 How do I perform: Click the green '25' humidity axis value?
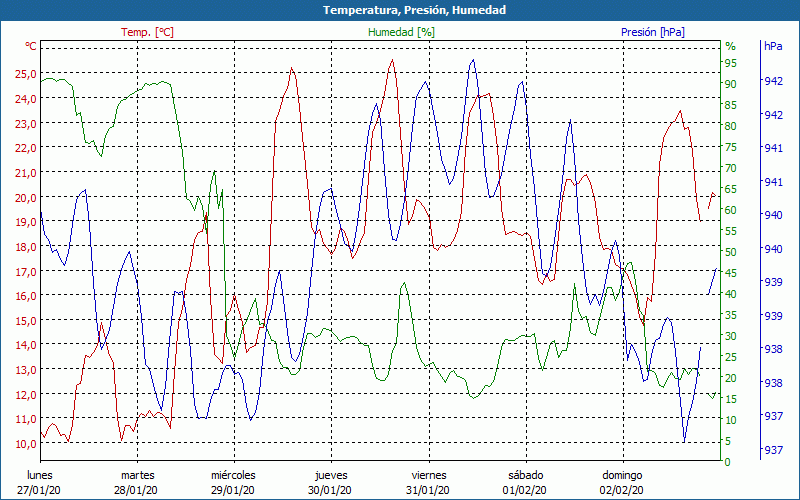pyautogui.click(x=731, y=357)
